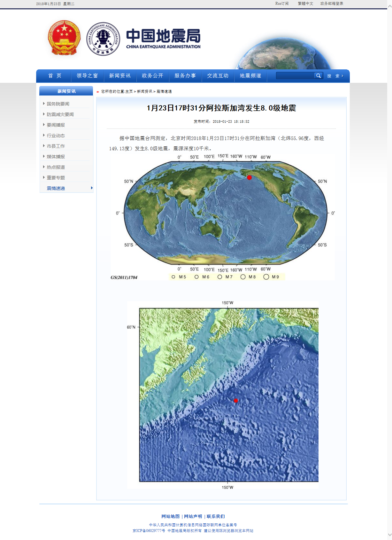The height and width of the screenshot is (540, 392).
Task: Click the M9 magnitude legend circle
Action: [266, 277]
